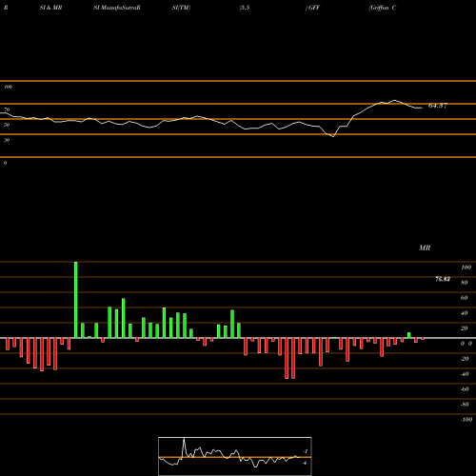Viewport: 476px width, 476px height.
Task: Click the spike peak in the mini overview chart
Action: click(x=184, y=439)
